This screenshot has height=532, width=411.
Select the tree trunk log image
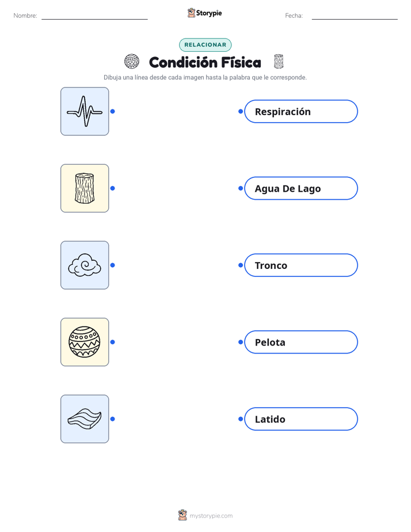[85, 188]
